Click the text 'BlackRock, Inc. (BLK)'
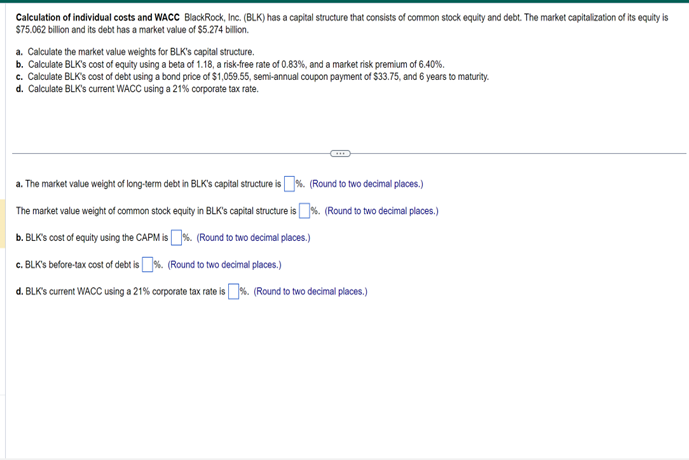Screen dimensions: 689x460 [225, 18]
